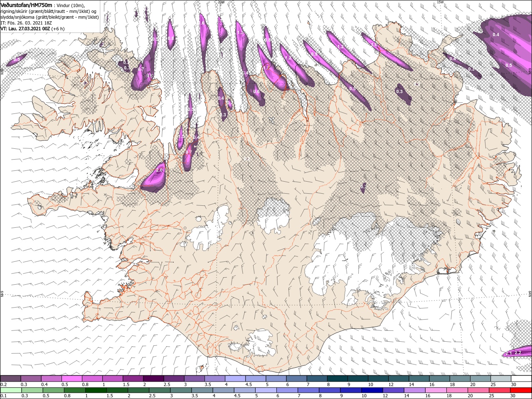This screenshot has height=399, width=532.
Task: Click the white swatch above top-row 30
Action: coord(521,379)
